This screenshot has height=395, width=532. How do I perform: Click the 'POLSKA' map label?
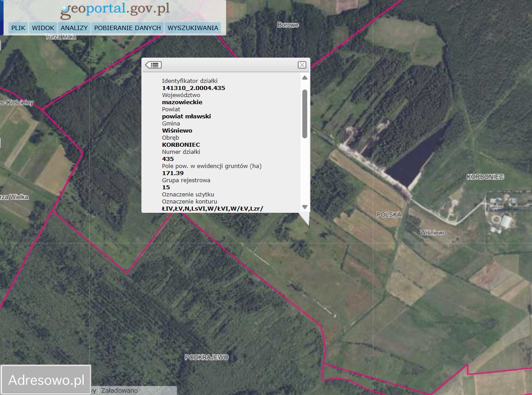pyautogui.click(x=389, y=215)
